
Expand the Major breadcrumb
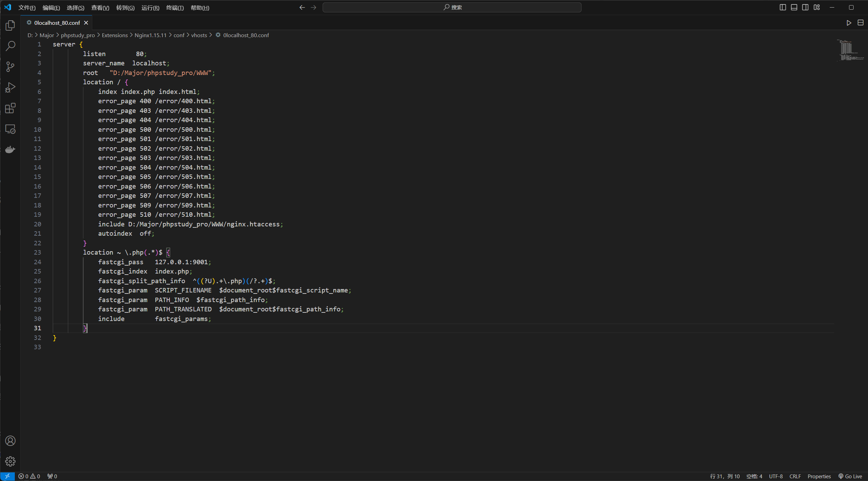point(47,35)
